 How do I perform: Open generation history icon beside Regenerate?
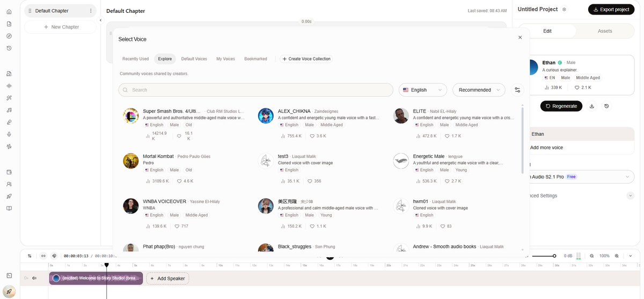[x=606, y=106]
